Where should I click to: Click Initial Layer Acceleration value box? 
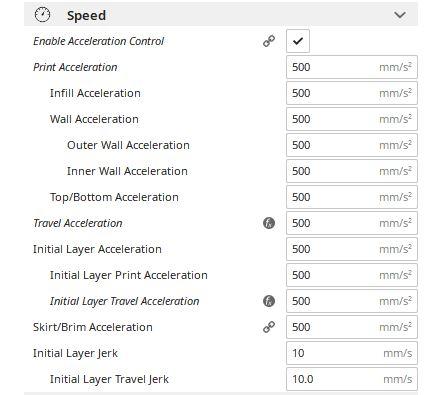(x=352, y=249)
